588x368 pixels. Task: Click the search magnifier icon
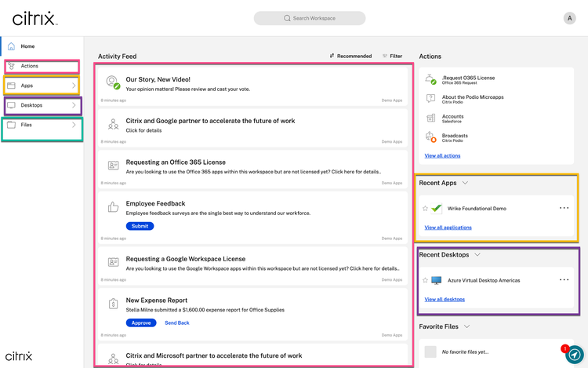pyautogui.click(x=287, y=18)
